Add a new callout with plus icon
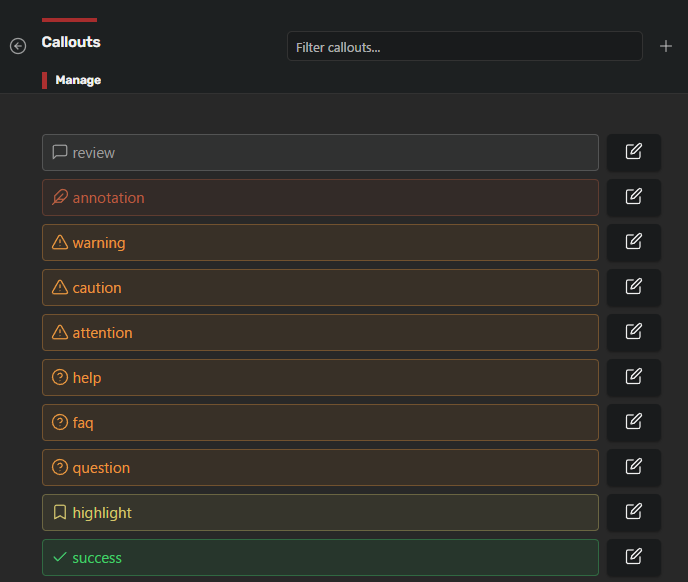This screenshot has height=582, width=688. [x=666, y=46]
